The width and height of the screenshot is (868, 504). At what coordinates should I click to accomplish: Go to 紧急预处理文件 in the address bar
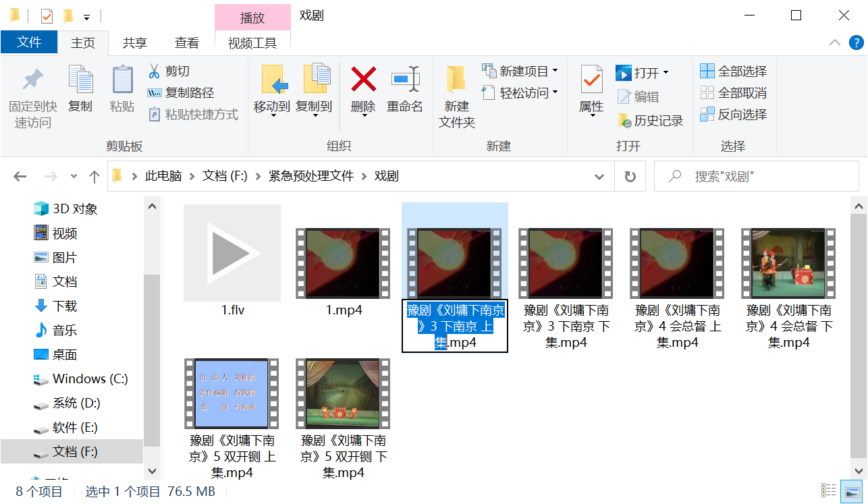pos(311,177)
